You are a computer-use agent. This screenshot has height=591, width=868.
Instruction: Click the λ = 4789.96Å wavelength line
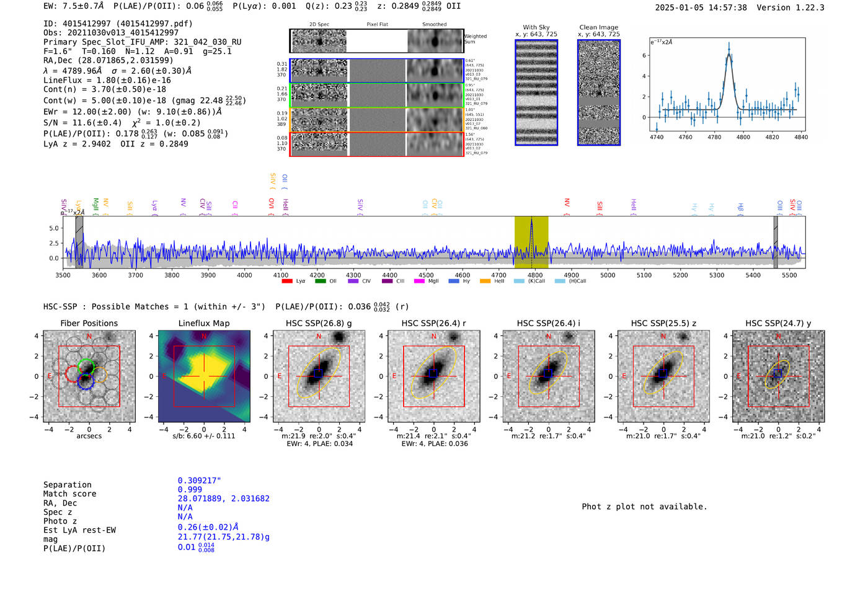[117, 71]
